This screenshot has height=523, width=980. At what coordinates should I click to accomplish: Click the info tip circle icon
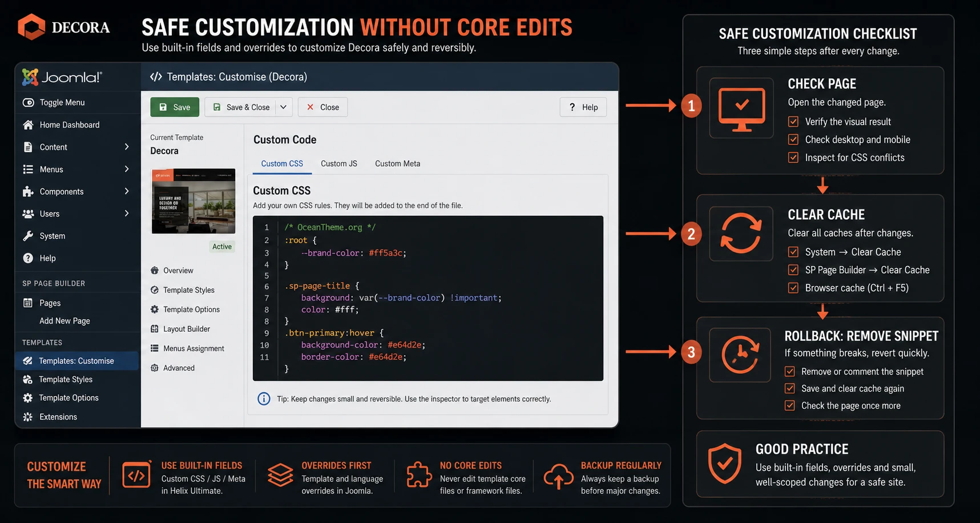coord(264,399)
